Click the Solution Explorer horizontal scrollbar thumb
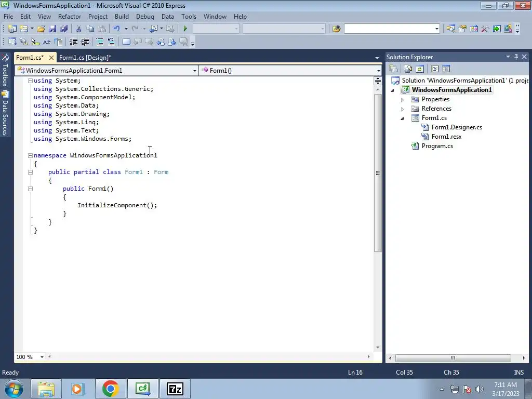 click(x=453, y=358)
